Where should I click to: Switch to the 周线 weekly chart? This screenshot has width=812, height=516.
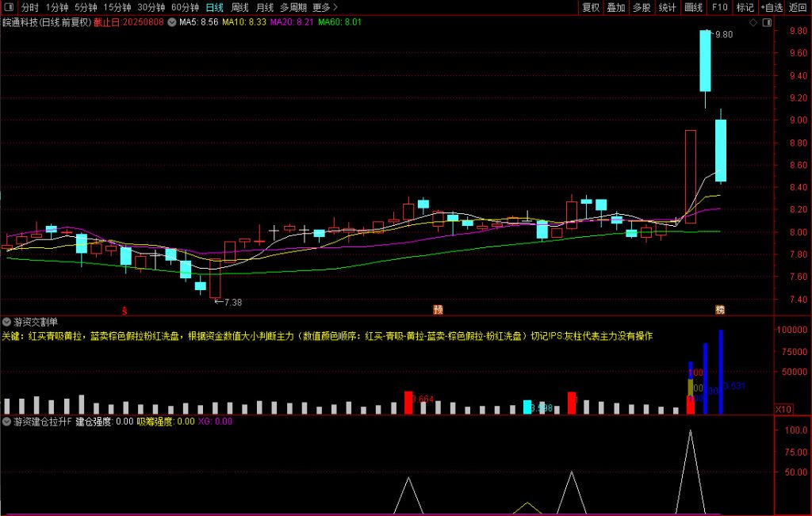pyautogui.click(x=239, y=7)
